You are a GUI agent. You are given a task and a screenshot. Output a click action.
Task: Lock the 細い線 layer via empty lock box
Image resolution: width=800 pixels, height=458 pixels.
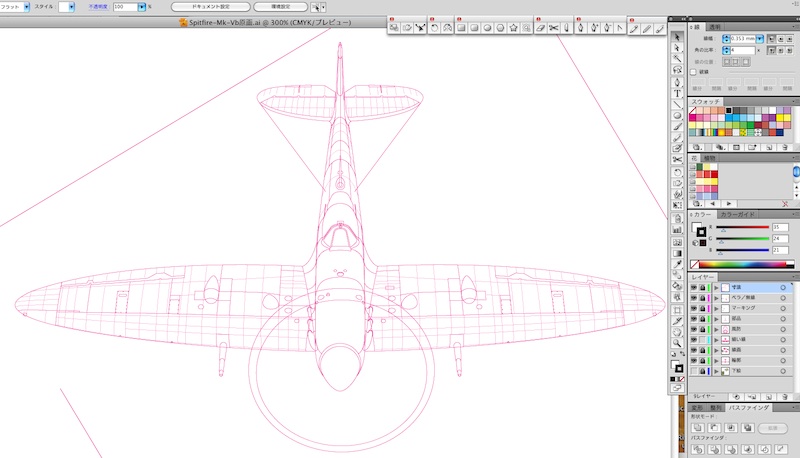702,340
